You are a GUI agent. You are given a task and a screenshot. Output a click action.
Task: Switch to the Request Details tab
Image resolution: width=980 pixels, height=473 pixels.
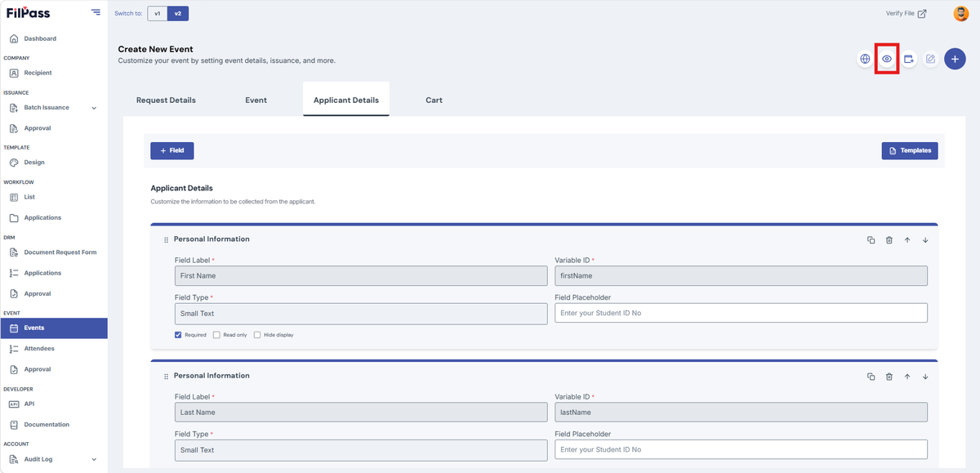[x=166, y=100]
